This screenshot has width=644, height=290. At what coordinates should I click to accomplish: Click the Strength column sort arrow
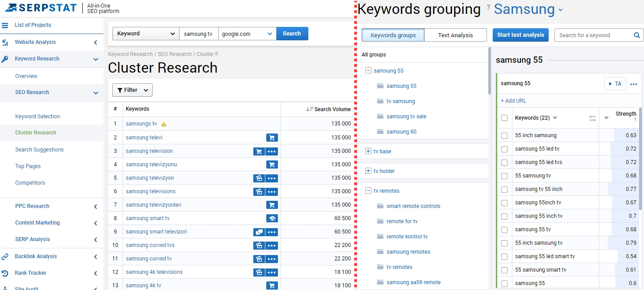pos(606,118)
